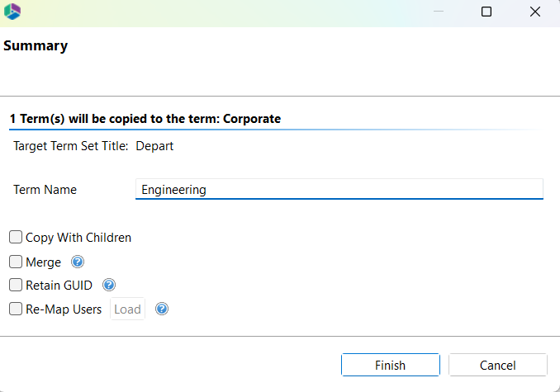Click the Summary heading
560x392 pixels.
click(x=36, y=46)
